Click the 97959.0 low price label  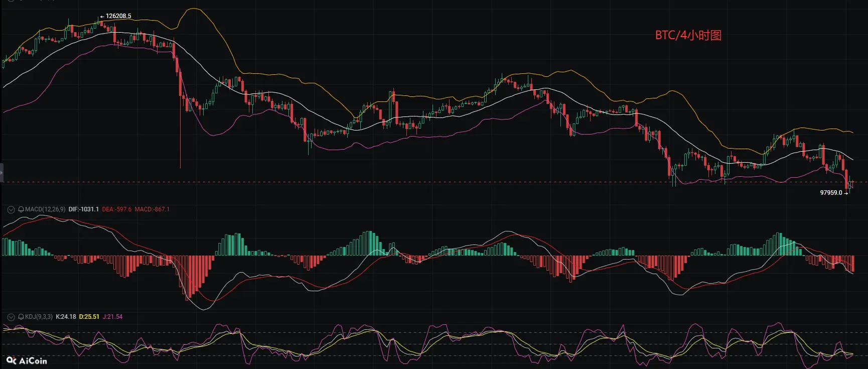(831, 193)
